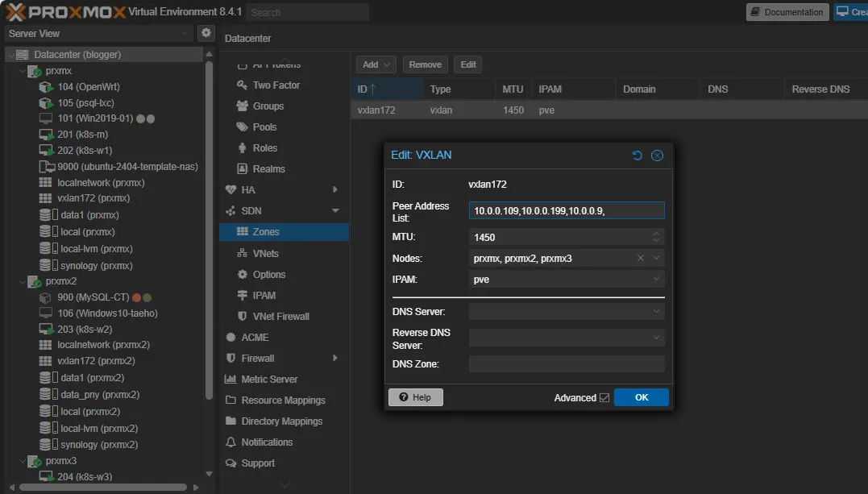Click the synology (prxmx2) storage icon

coord(48,444)
